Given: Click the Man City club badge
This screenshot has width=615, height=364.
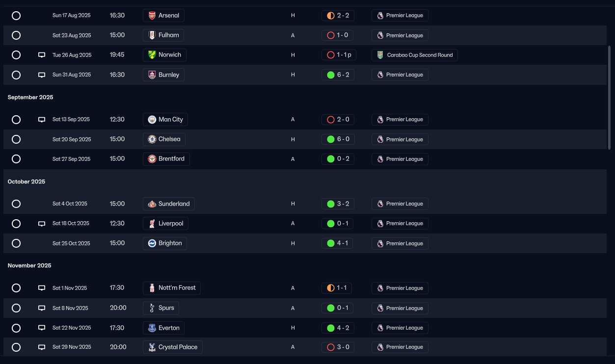Looking at the screenshot, I should (x=152, y=120).
